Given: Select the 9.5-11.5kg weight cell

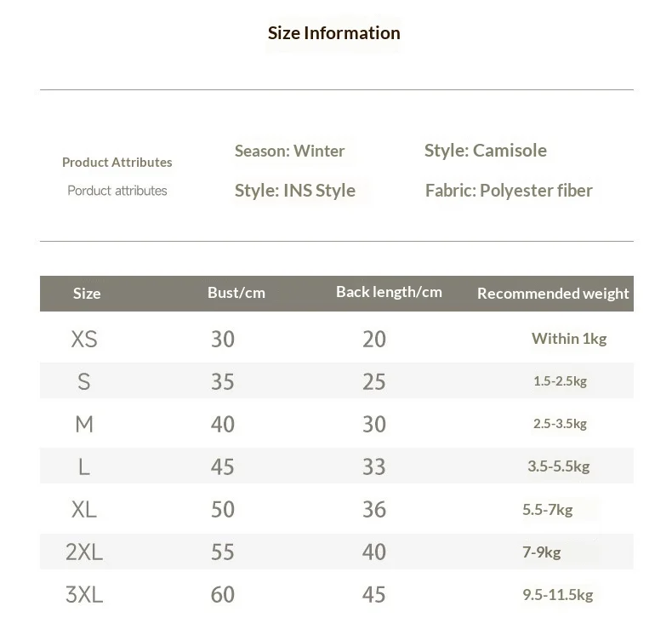Looking at the screenshot, I should point(557,594).
